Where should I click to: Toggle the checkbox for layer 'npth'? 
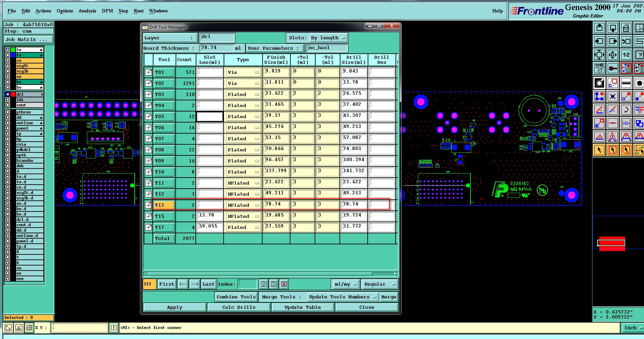coord(7,155)
